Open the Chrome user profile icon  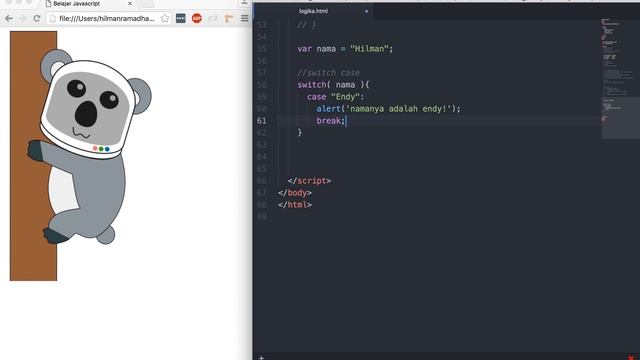tap(244, 2)
